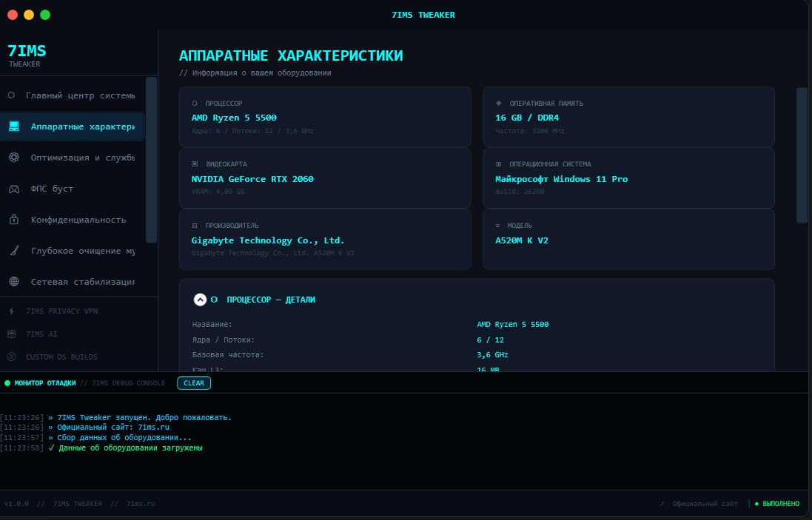Click the 16 GB / DDR4 memory card

[628, 117]
